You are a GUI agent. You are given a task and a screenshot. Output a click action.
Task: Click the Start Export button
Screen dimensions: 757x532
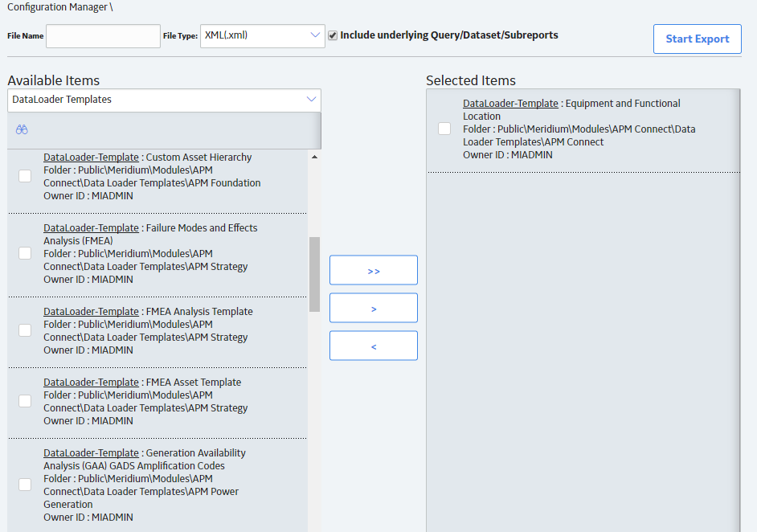[698, 39]
